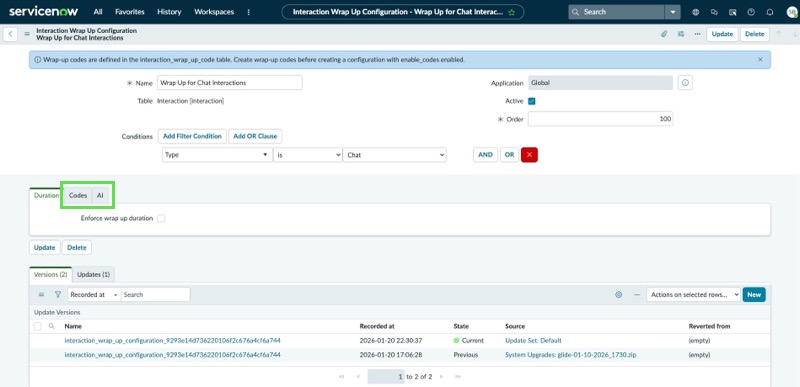The image size is (800, 387).
Task: Open the Favorites menu
Action: pyautogui.click(x=130, y=12)
